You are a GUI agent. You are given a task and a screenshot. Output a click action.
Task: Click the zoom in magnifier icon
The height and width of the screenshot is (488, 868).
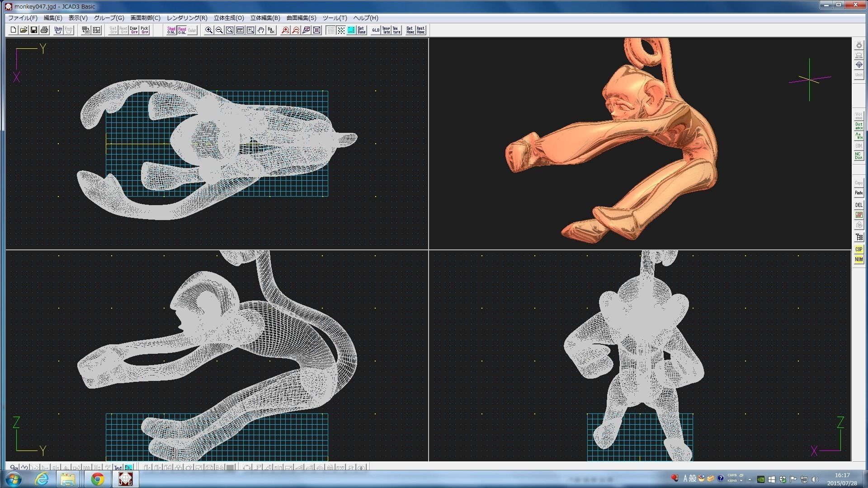pos(209,30)
